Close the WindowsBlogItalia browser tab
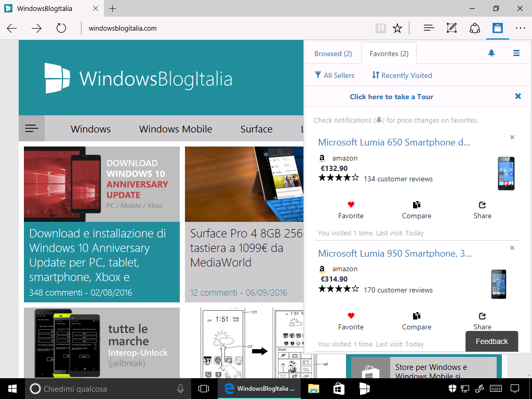This screenshot has height=399, width=532. 96,8
